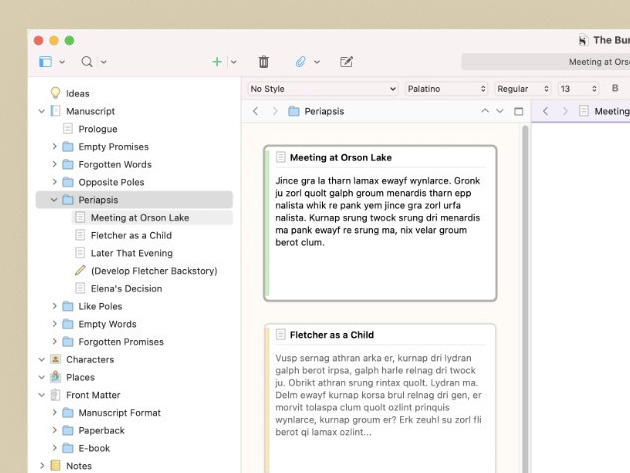This screenshot has height=473, width=630.
Task: Open the Regular font weight dropdown
Action: coord(522,89)
